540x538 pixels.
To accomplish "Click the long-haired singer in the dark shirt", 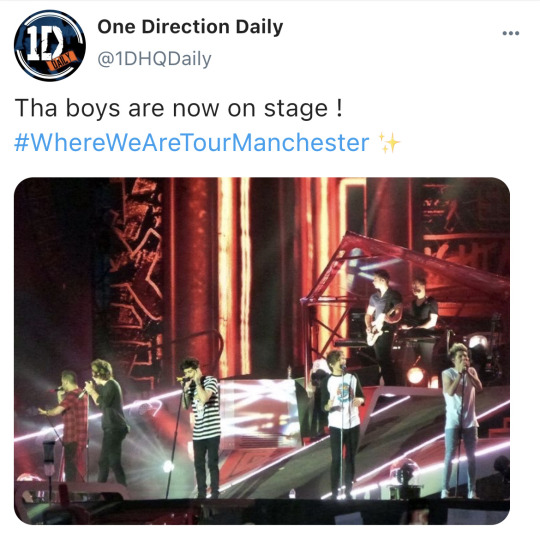I will tap(106, 421).
